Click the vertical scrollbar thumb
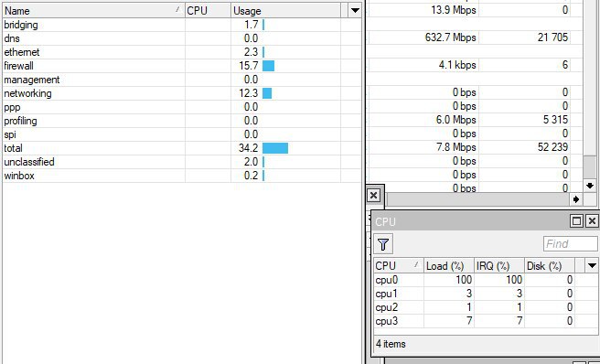The width and height of the screenshot is (600, 364). [x=590, y=166]
